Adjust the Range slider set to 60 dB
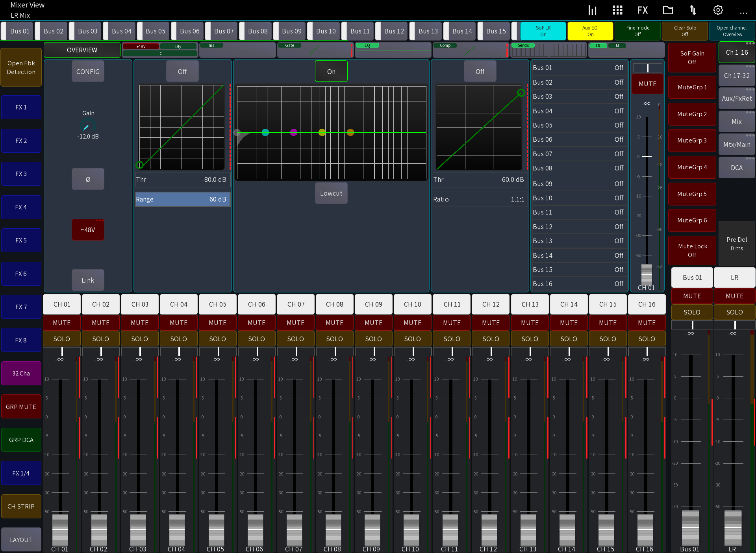 pos(182,199)
